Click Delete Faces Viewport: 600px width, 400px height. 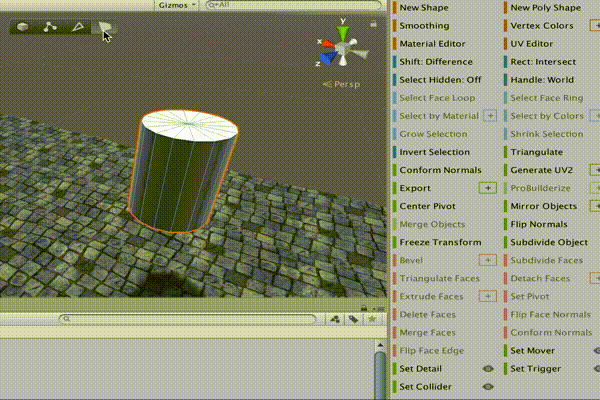pos(427,315)
